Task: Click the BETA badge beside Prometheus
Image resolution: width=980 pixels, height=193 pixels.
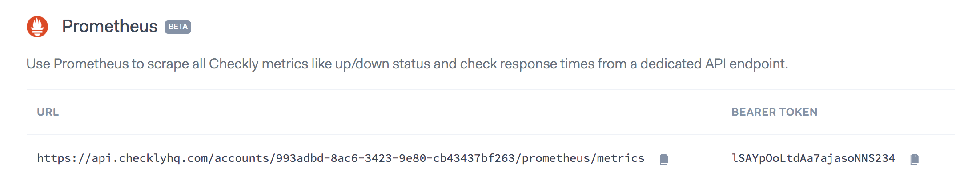Action: (178, 27)
